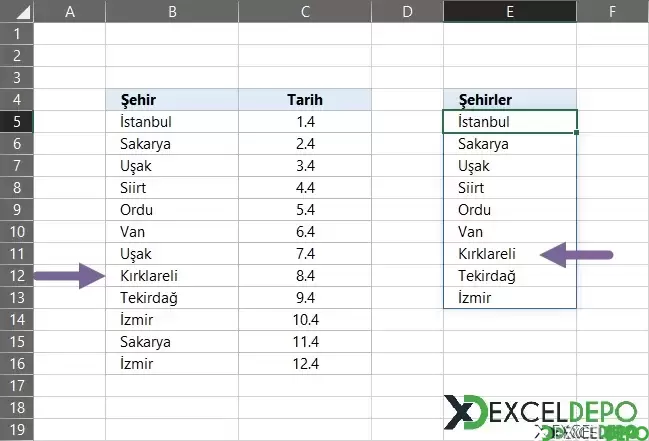Screen dimensions: 649x441
Task: Select column C header
Action: tap(304, 12)
